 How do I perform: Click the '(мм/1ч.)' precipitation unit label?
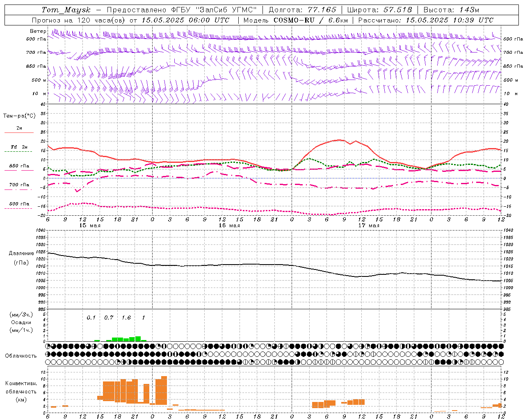(x=21, y=330)
